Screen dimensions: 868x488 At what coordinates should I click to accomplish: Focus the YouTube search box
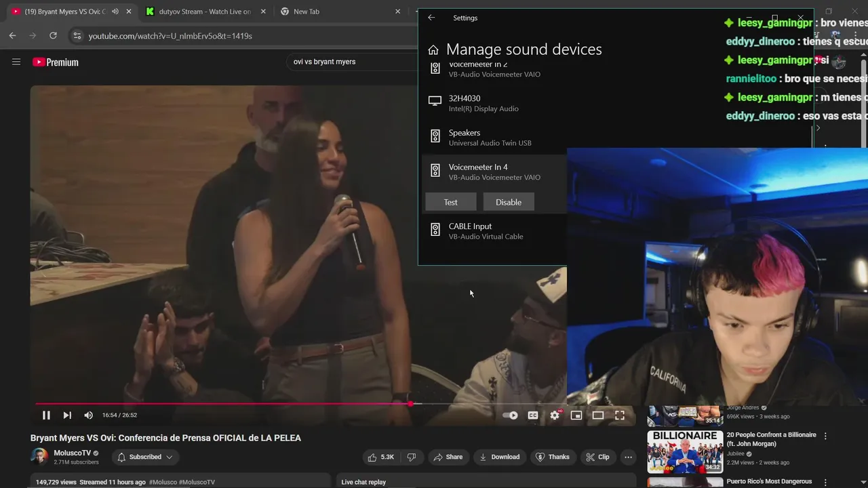[x=353, y=62]
